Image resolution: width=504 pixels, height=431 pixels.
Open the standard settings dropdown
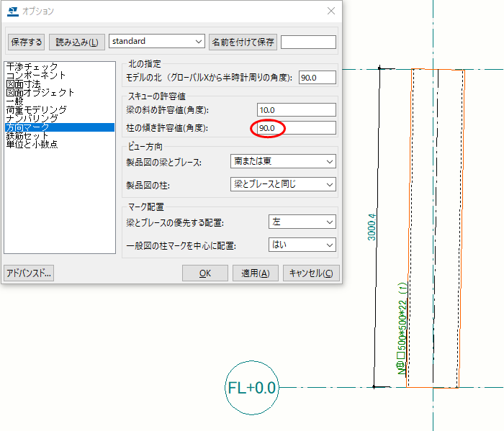pos(157,41)
